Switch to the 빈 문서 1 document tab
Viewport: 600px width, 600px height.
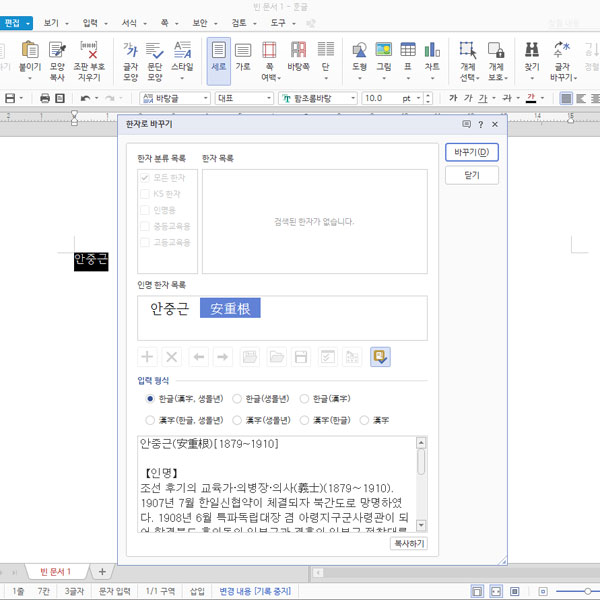(x=56, y=572)
